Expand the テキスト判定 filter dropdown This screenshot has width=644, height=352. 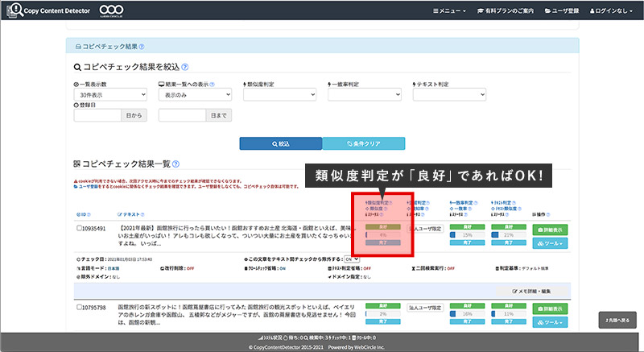pyautogui.click(x=450, y=94)
